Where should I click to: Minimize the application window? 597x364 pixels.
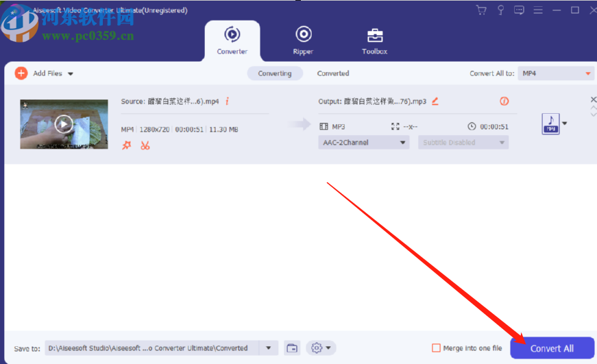pyautogui.click(x=557, y=10)
